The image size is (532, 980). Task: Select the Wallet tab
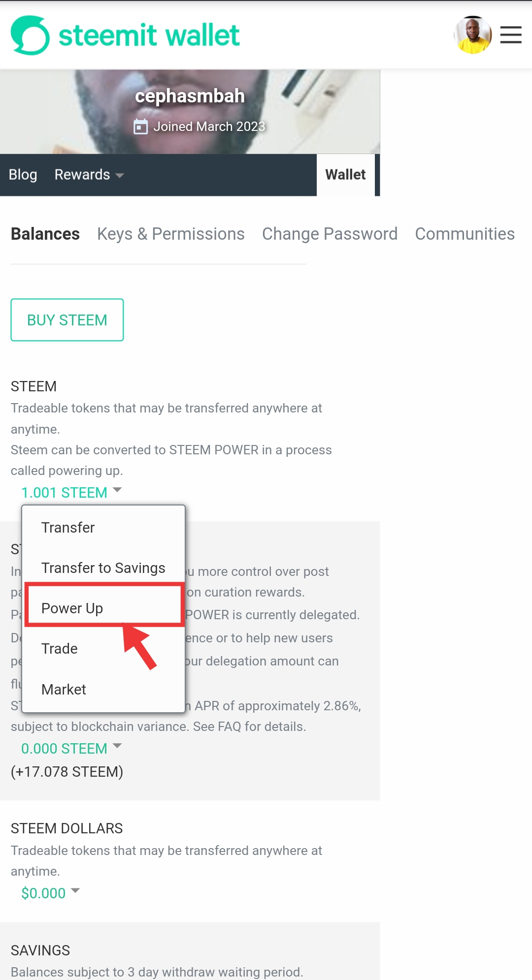coord(345,175)
